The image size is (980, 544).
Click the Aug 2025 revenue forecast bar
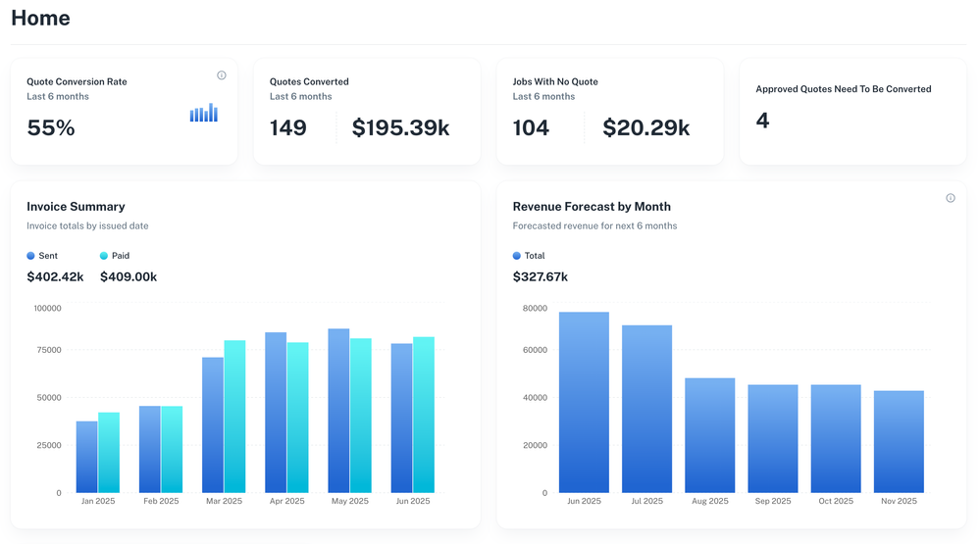709,435
